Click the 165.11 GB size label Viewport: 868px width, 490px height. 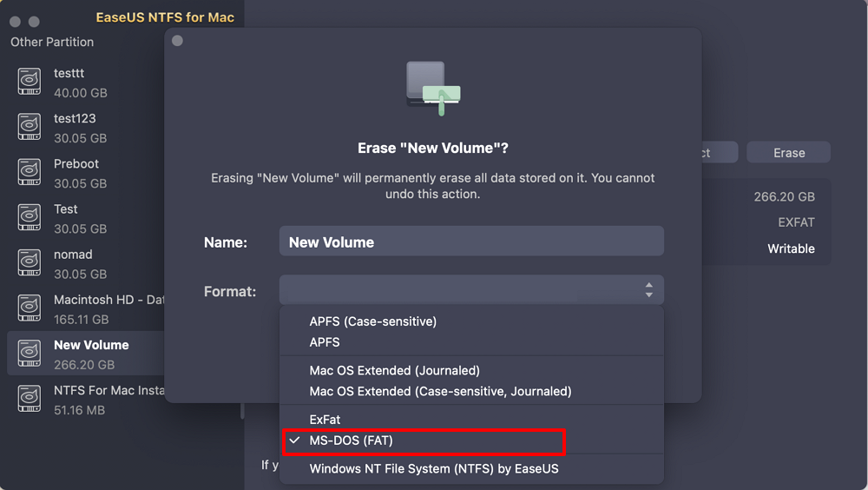click(81, 320)
